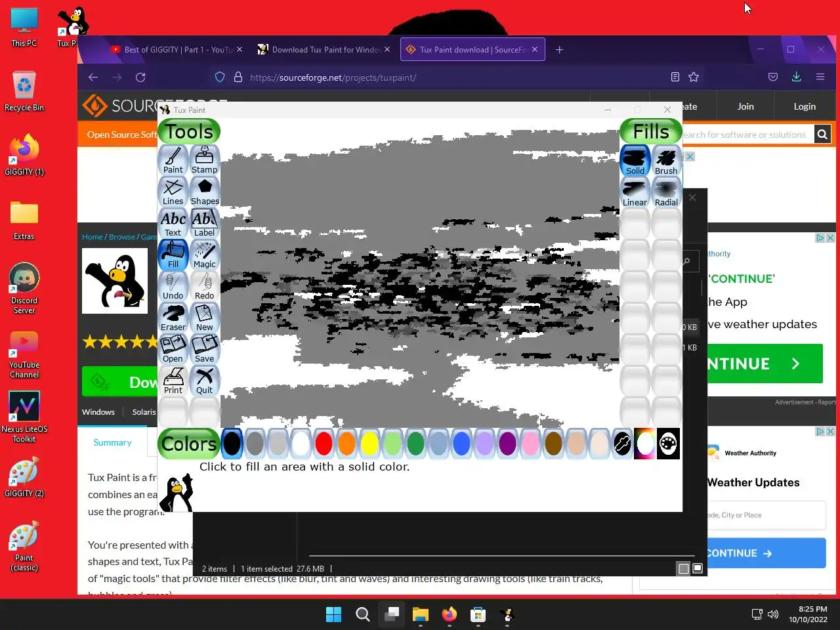
Task: Open a new browser tab
Action: tap(559, 49)
